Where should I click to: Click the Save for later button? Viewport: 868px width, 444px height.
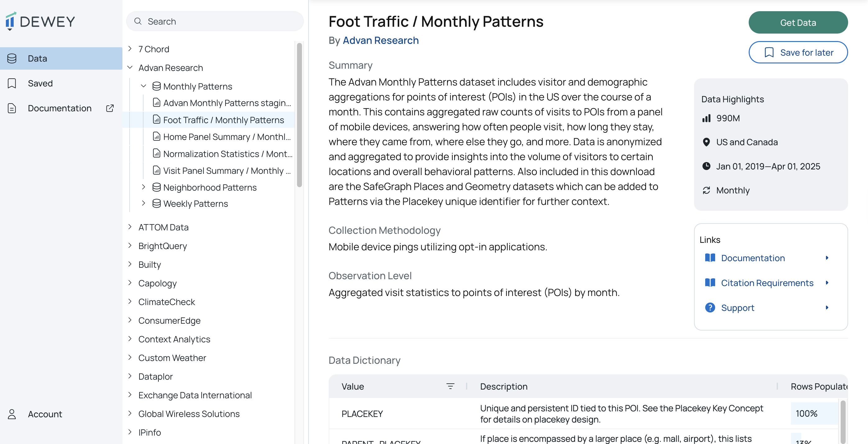tap(798, 52)
